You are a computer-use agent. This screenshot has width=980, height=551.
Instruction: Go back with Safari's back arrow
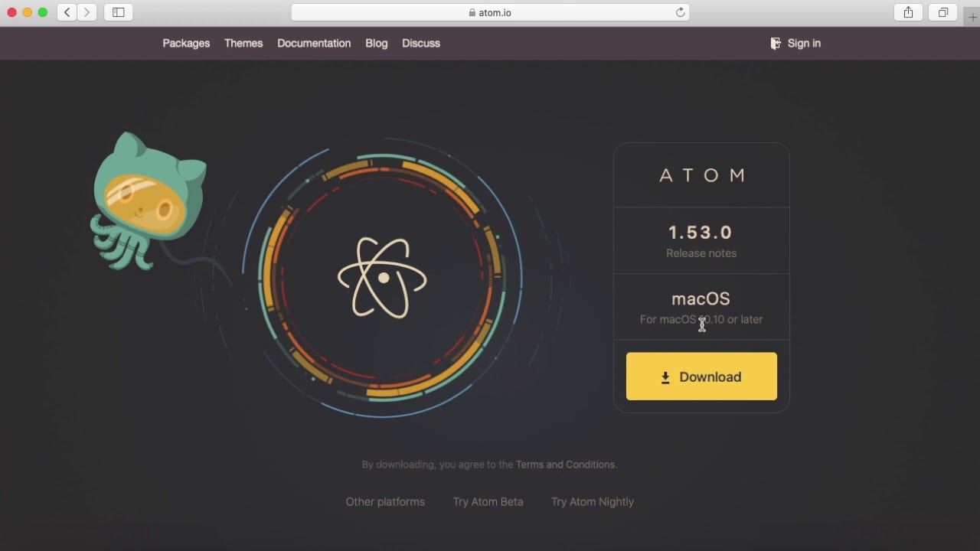click(67, 12)
